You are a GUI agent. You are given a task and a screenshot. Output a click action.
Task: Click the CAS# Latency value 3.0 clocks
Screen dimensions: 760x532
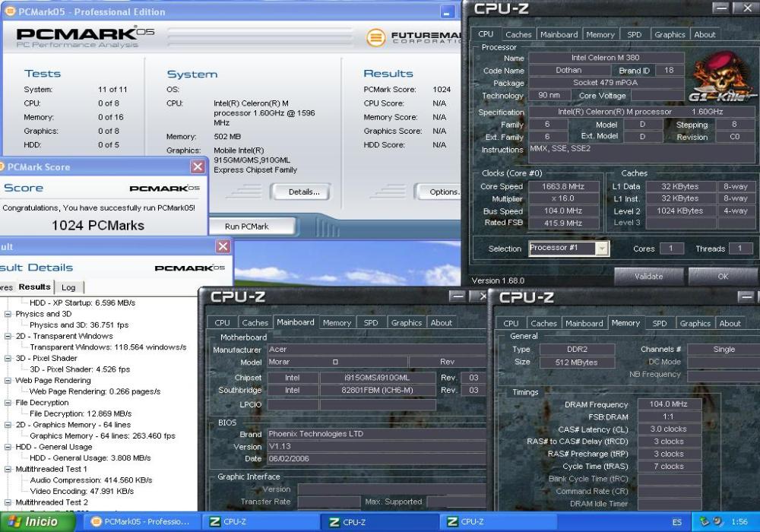668,429
